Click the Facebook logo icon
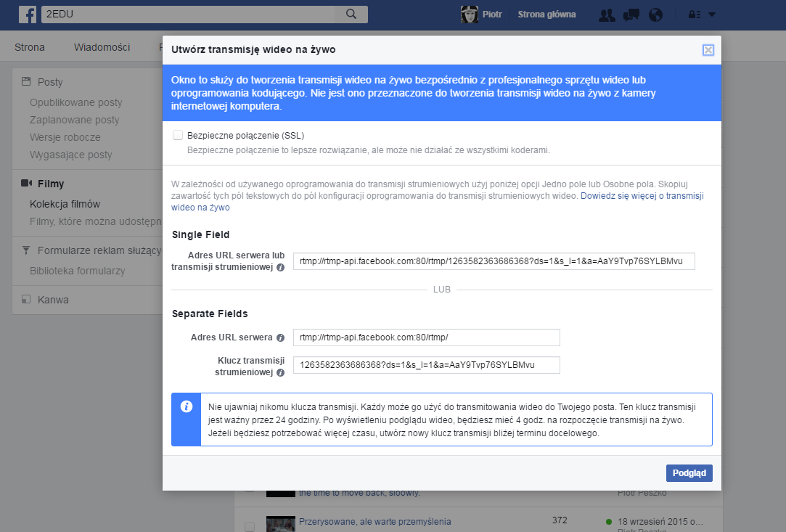This screenshot has height=532, width=786. click(28, 15)
